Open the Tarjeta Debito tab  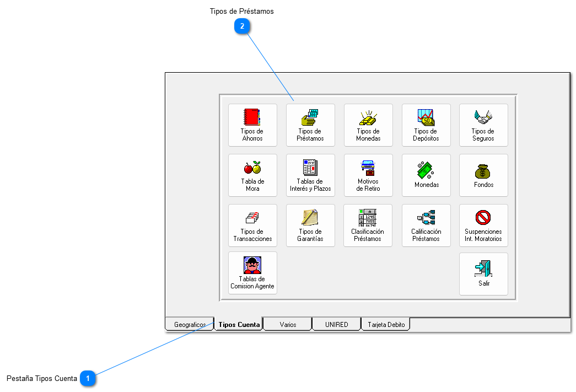(386, 325)
